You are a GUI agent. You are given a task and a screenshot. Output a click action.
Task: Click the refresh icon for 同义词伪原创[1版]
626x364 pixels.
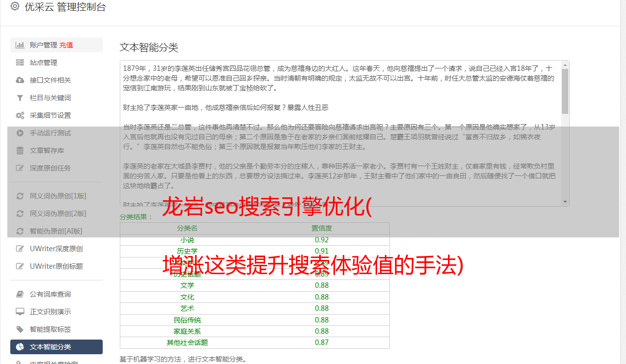[20, 196]
